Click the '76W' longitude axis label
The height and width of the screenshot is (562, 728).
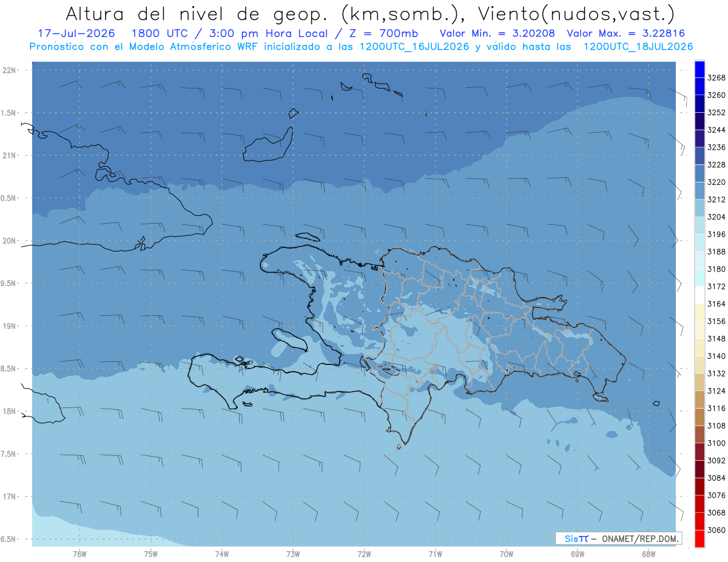(79, 554)
